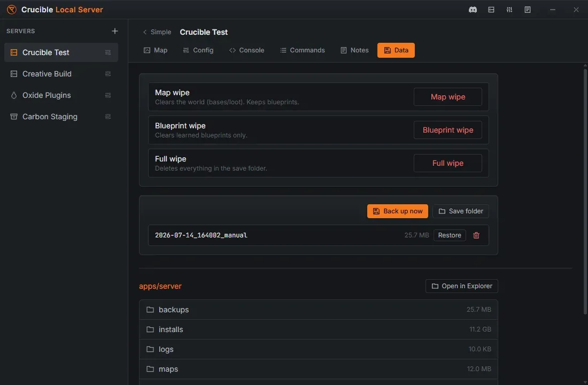Click the maps folder icon
Viewport: 588px width, 385px height.
coord(150,369)
